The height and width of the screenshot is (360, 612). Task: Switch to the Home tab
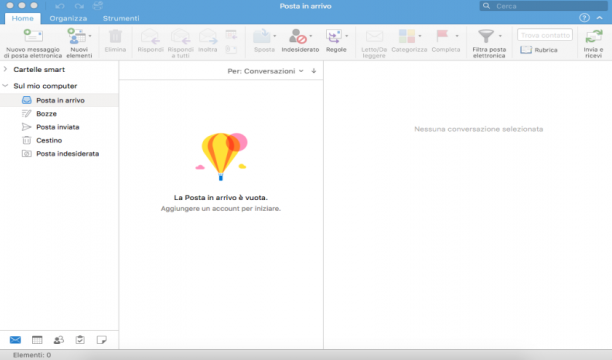tap(22, 18)
